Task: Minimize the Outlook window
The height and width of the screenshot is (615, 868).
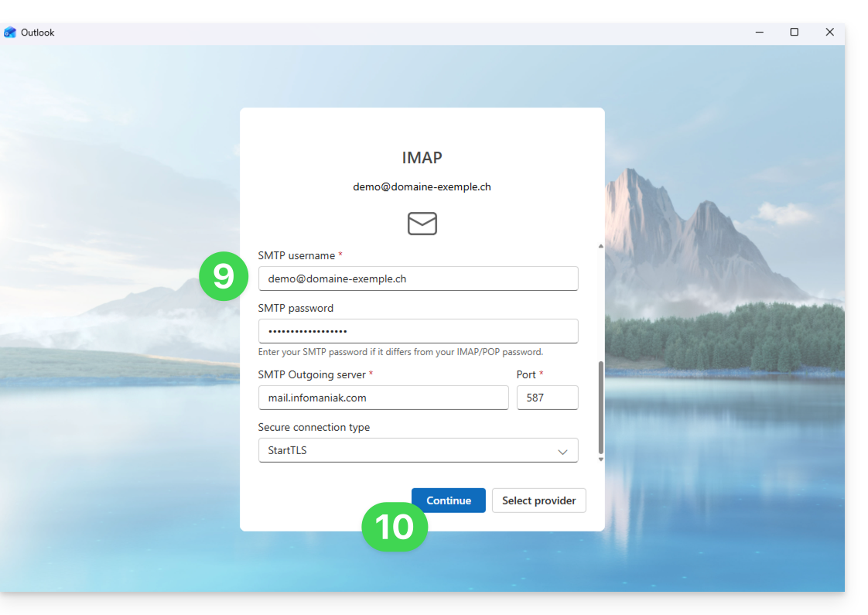Action: (759, 32)
